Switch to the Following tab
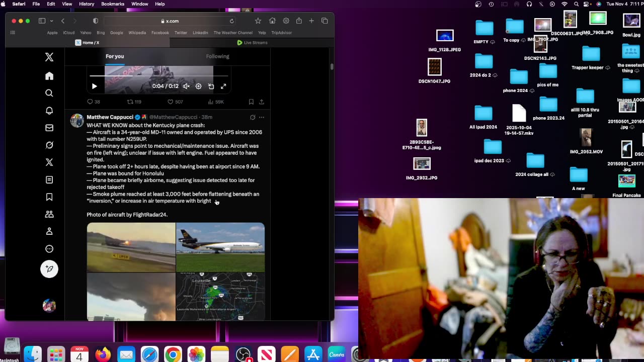 click(x=217, y=56)
